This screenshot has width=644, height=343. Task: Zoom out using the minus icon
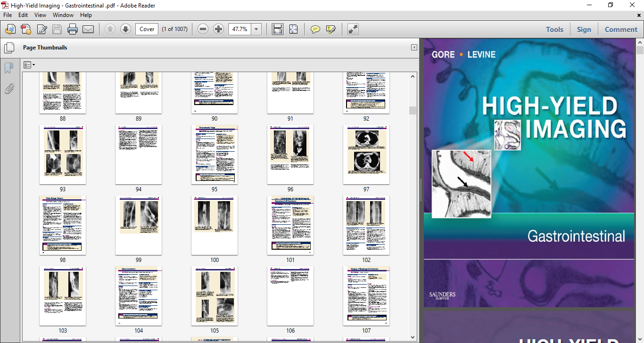coord(203,29)
